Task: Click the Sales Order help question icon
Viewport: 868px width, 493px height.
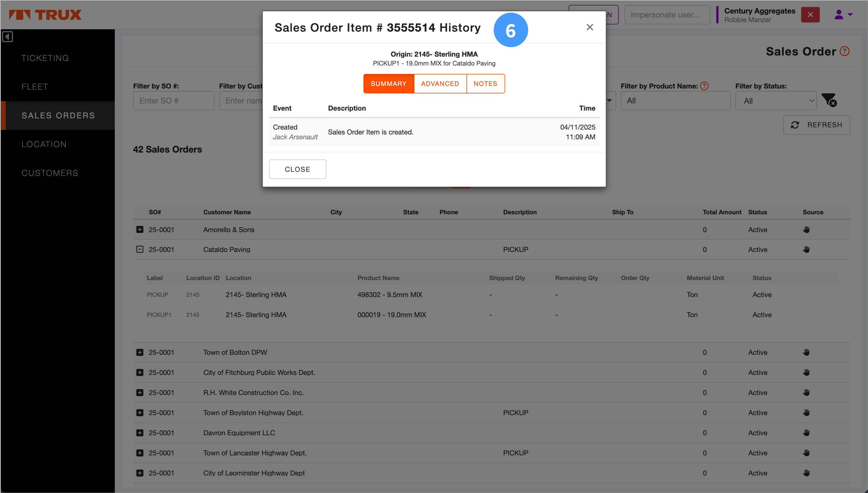Action: pos(845,51)
